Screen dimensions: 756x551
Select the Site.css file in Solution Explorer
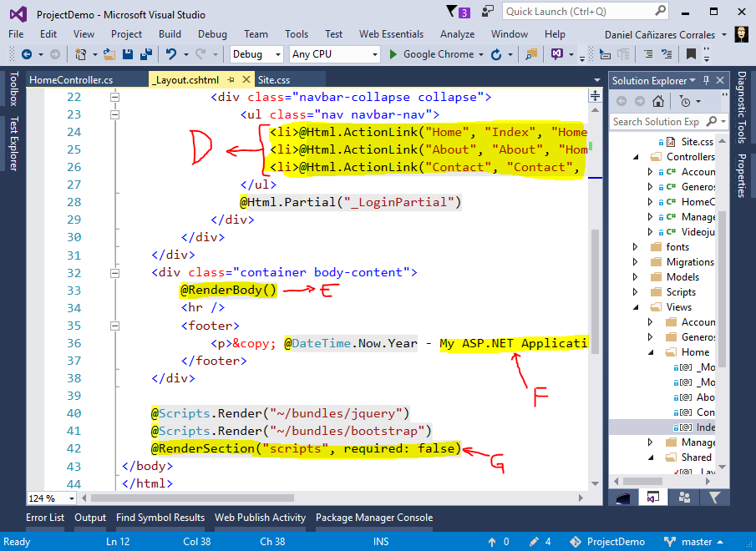pos(697,142)
